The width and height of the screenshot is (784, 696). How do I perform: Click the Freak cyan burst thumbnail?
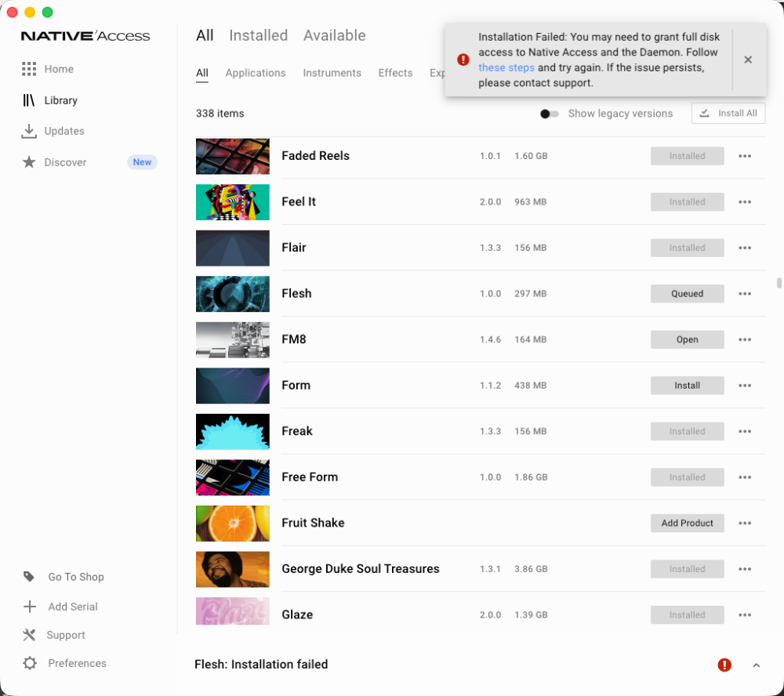pos(233,432)
